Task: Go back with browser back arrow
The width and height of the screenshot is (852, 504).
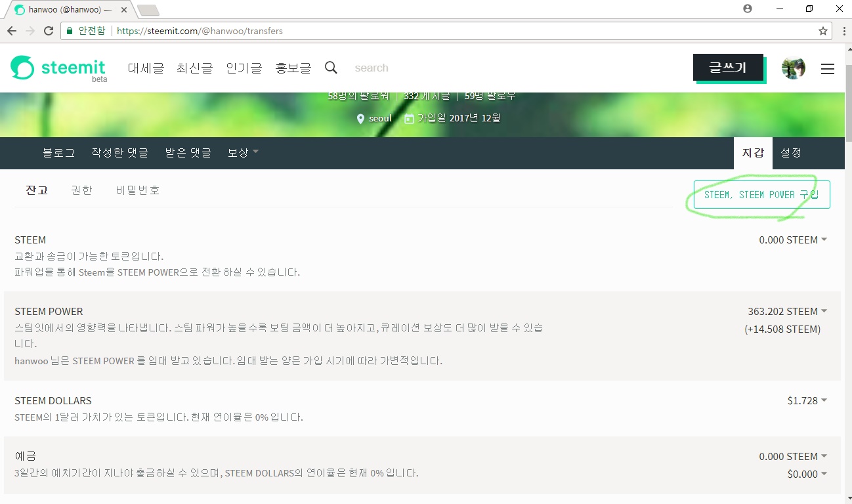Action: (12, 31)
